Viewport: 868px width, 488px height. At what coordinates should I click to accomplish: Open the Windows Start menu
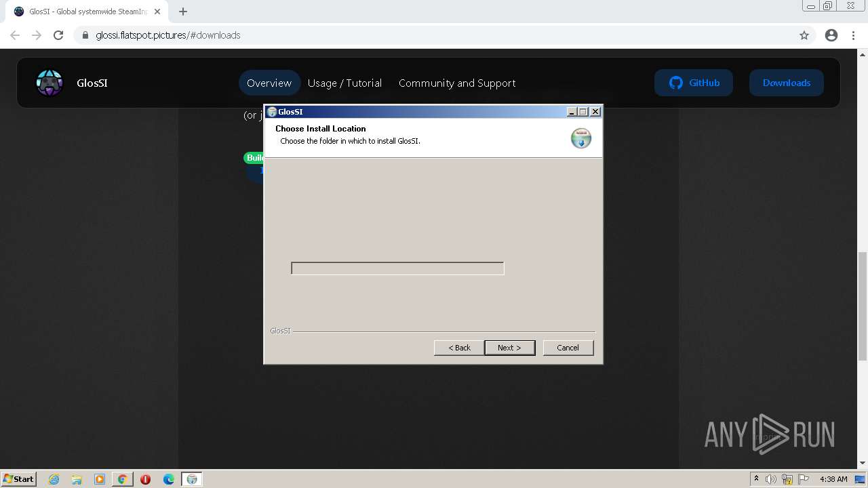click(x=18, y=479)
